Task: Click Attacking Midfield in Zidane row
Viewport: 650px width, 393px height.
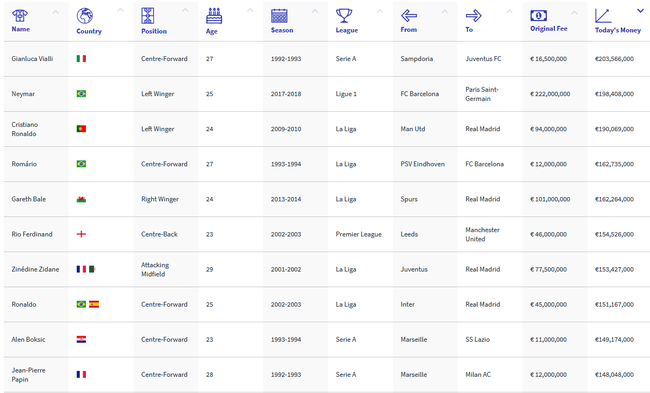Action: tap(155, 269)
